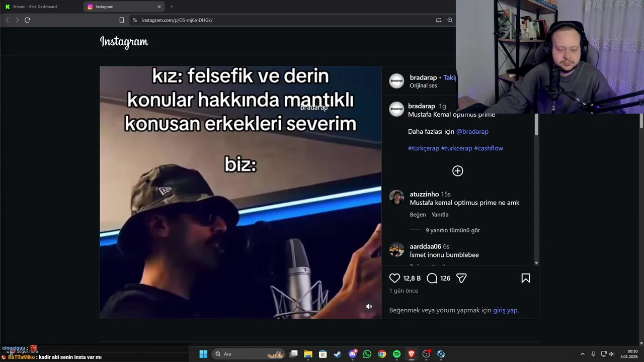Open the #türkçerap hashtag
This screenshot has height=362, width=644.
click(x=423, y=148)
